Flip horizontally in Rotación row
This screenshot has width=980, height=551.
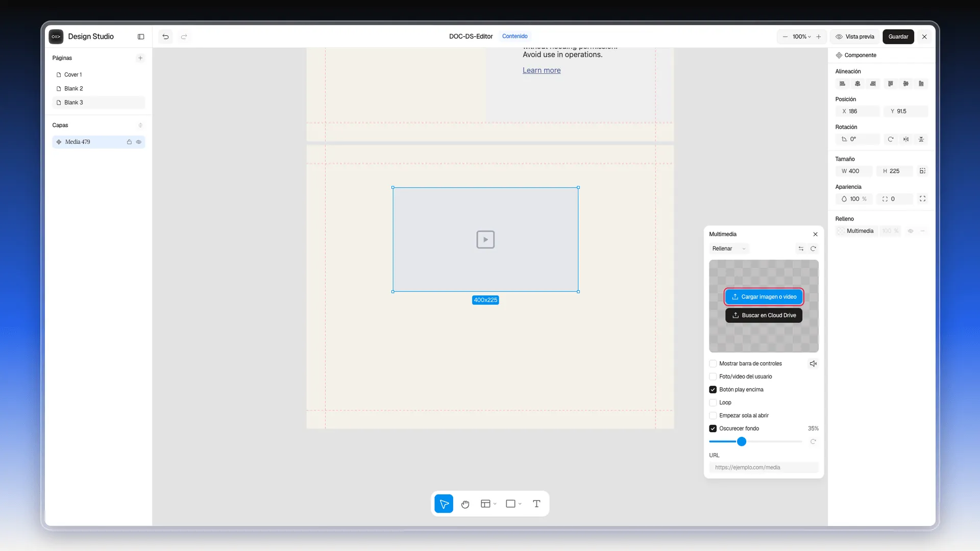click(906, 139)
